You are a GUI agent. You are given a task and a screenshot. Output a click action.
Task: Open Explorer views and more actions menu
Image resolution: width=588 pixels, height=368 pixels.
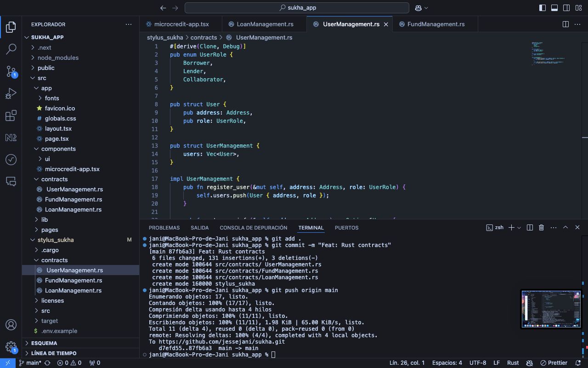129,24
